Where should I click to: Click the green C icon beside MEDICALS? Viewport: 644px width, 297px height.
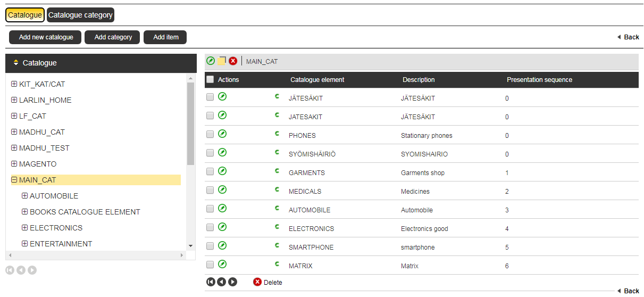coord(277,190)
